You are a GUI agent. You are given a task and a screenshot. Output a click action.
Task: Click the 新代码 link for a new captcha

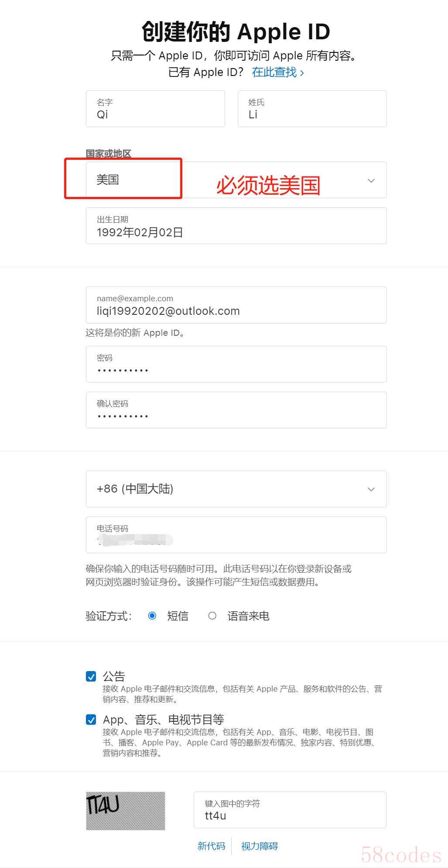[x=212, y=846]
